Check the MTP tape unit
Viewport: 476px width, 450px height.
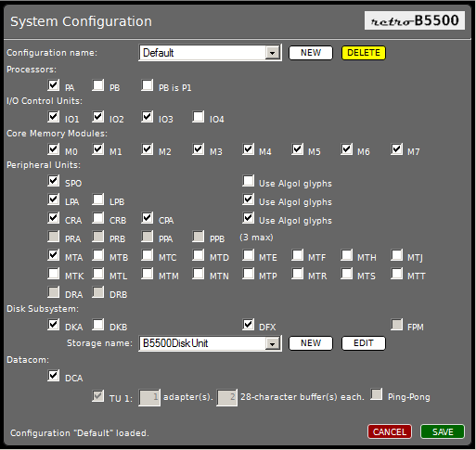249,274
